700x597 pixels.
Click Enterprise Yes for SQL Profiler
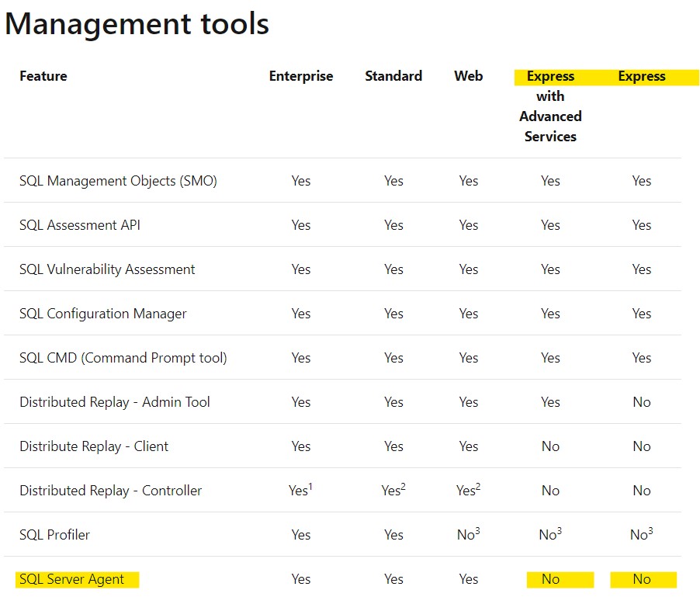point(301,534)
